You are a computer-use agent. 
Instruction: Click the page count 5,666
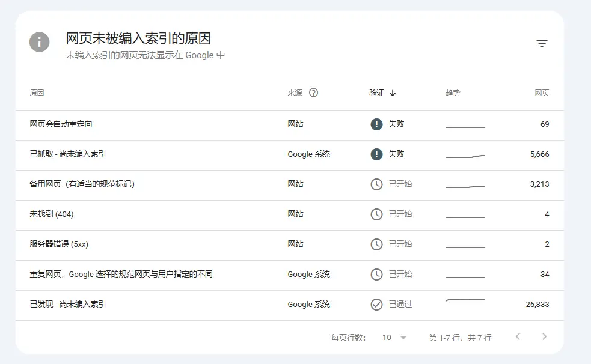(539, 154)
